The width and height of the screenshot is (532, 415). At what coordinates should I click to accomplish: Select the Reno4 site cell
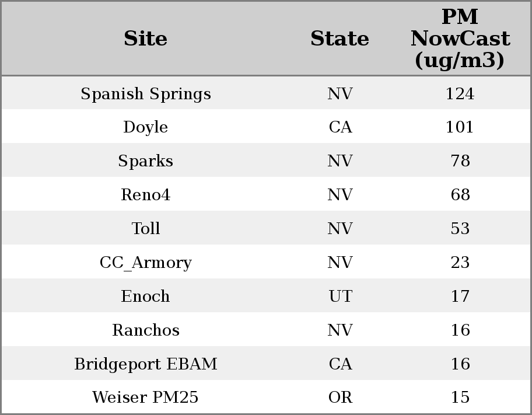tap(145, 195)
